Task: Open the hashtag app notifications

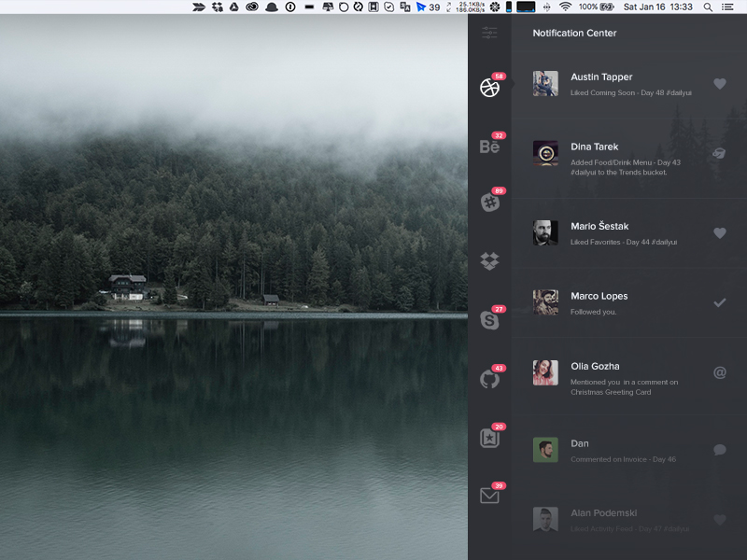Action: tap(489, 202)
